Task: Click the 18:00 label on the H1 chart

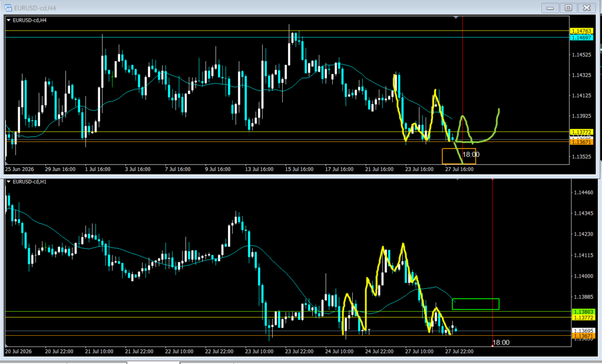Action: pyautogui.click(x=501, y=342)
